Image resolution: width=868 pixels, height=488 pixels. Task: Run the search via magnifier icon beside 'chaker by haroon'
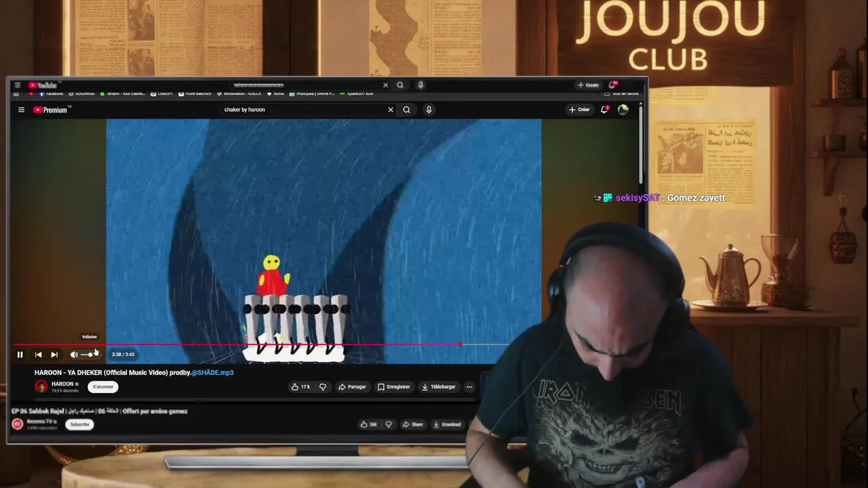406,110
